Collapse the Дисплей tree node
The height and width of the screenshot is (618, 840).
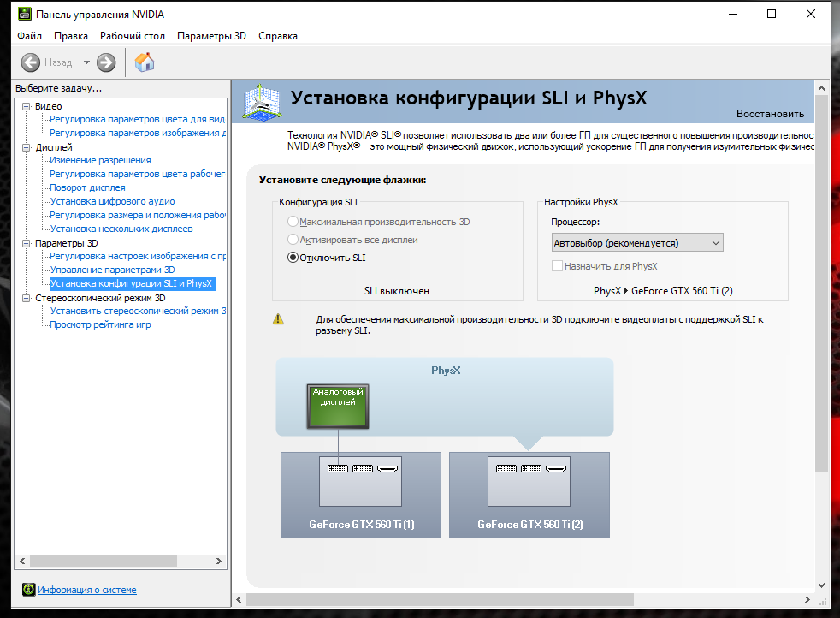pos(26,147)
